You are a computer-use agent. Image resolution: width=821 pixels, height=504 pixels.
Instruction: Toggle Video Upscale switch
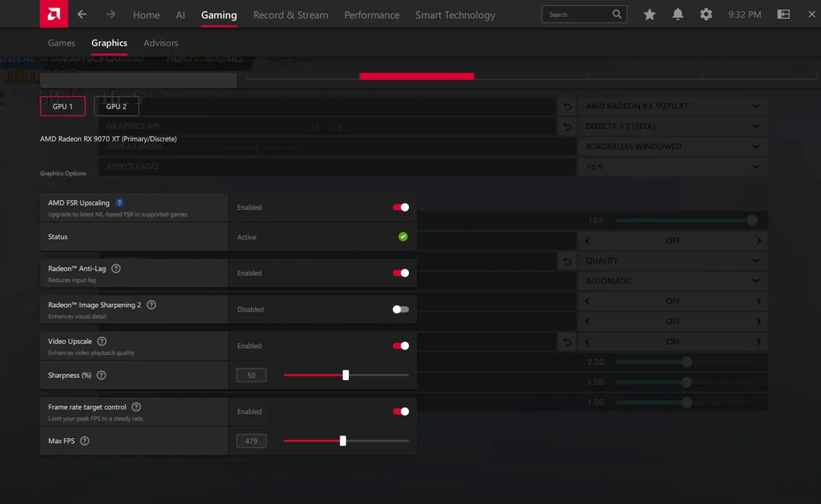click(401, 345)
